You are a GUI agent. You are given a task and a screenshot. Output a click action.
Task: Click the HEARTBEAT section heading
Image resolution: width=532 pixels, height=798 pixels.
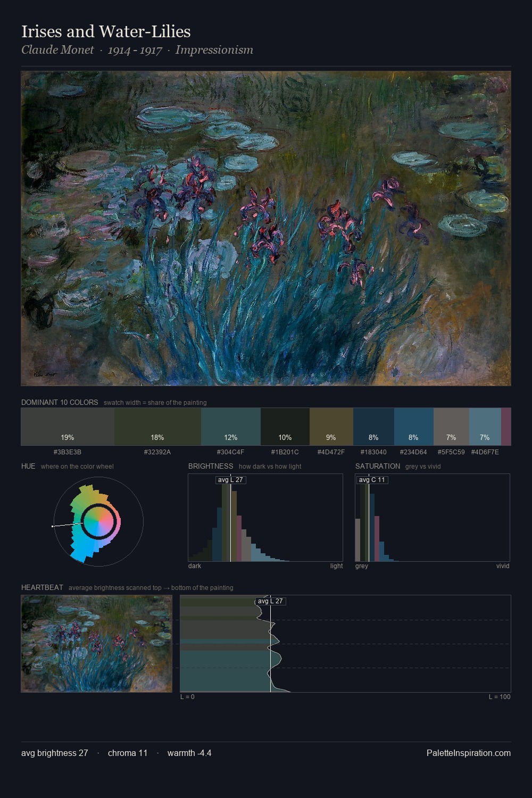(42, 587)
